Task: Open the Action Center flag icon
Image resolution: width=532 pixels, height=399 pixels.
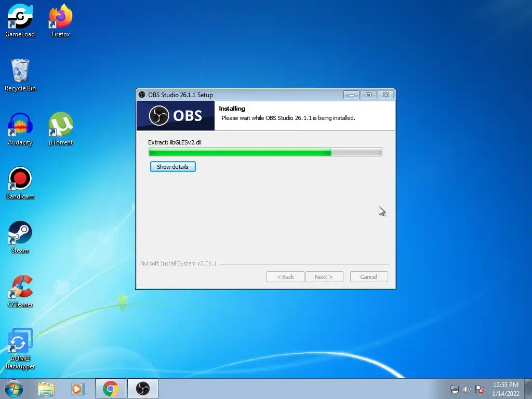Action: coord(480,389)
